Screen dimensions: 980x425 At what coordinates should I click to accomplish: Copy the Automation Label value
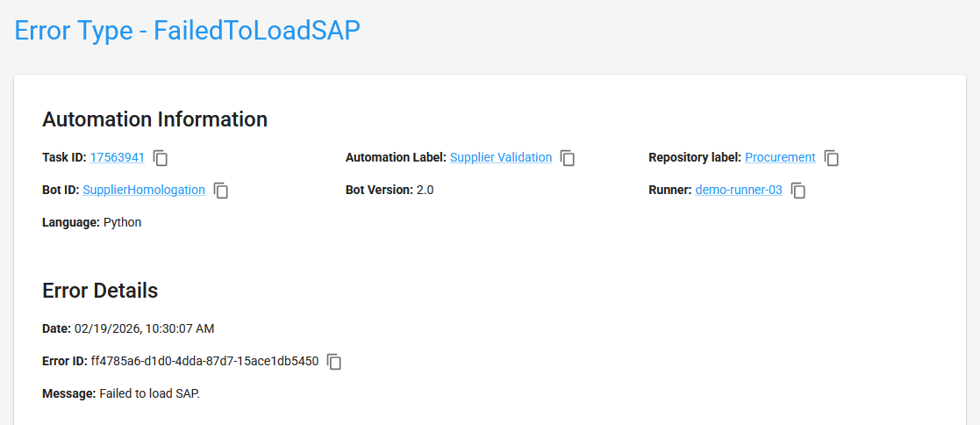pyautogui.click(x=568, y=158)
